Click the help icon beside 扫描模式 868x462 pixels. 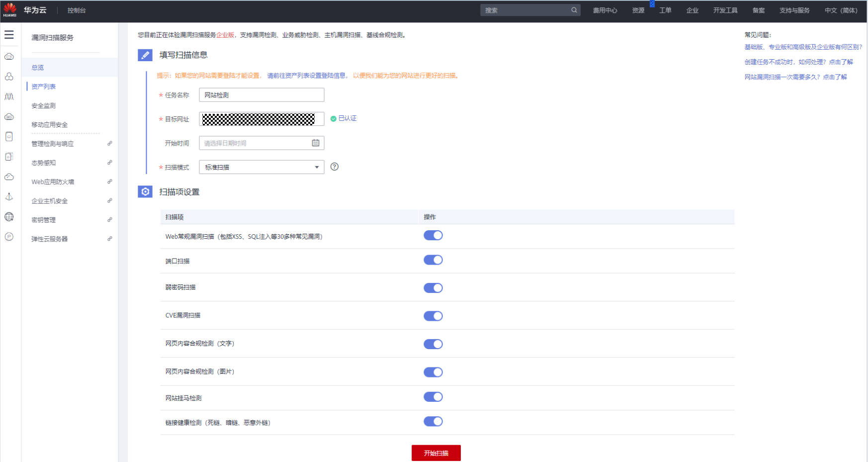(x=335, y=167)
